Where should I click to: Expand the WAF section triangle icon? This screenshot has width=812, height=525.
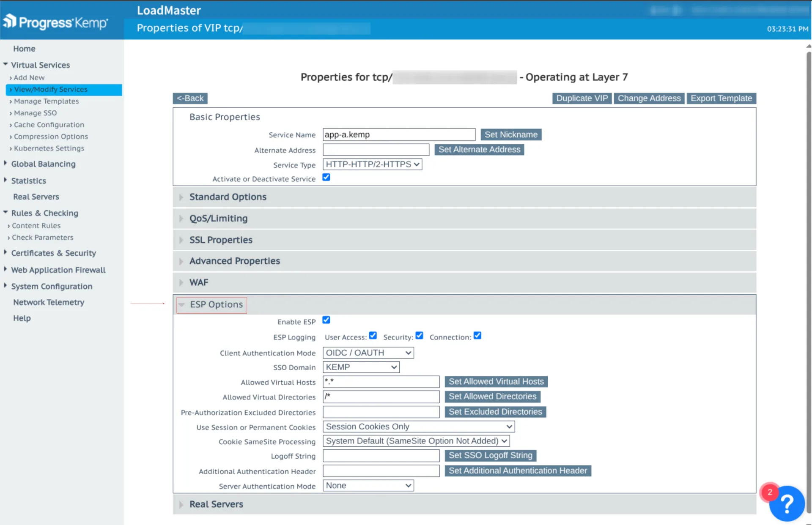point(181,283)
